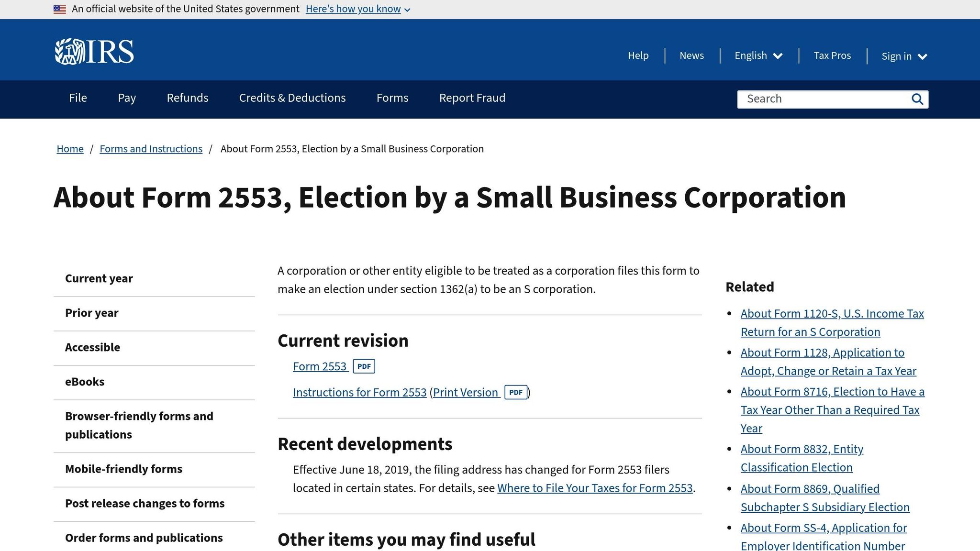Viewport: 980px width, 551px height.
Task: Click the US flag icon in banner
Action: tap(60, 9)
